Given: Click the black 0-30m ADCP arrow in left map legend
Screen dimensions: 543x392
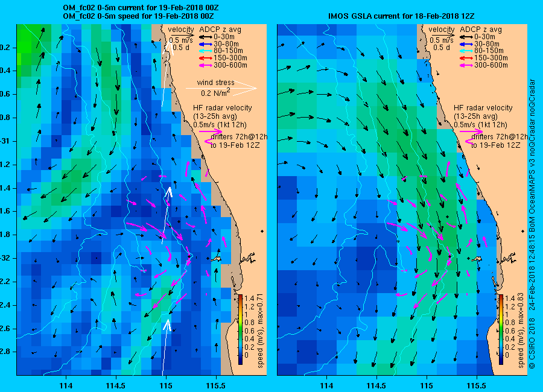Looking at the screenshot, I should (205, 37).
